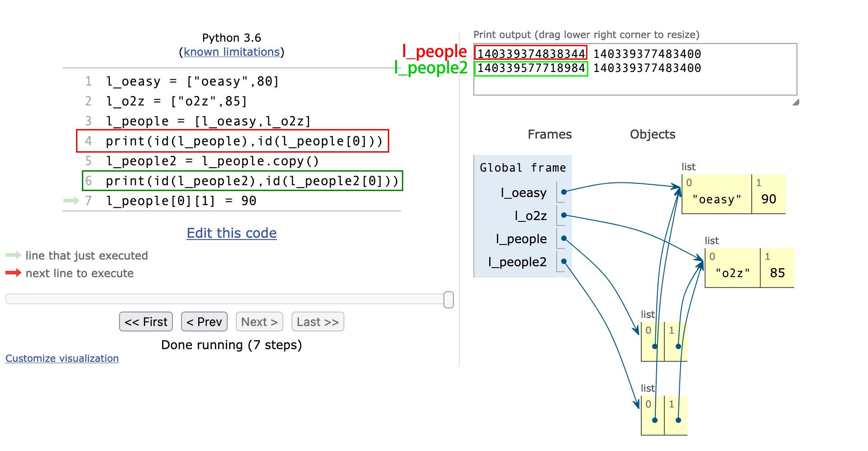The width and height of the screenshot is (868, 451).
Task: Click code line 5 l_people.copy()
Action: [212, 161]
